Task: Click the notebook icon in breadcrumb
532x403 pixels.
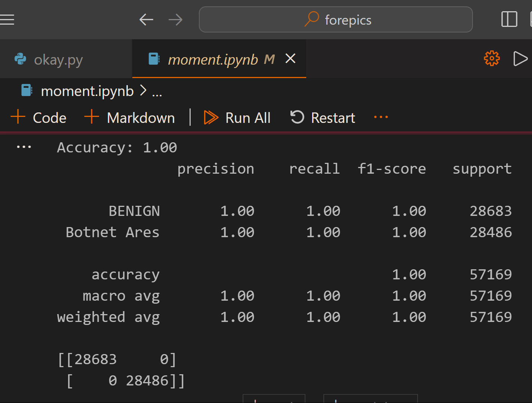Action: [x=27, y=90]
